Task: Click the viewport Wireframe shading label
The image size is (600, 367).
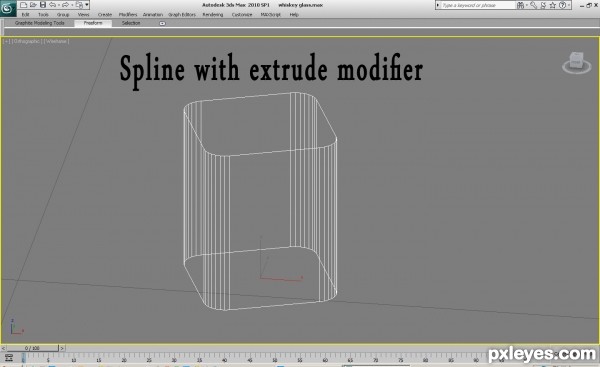Action: (56, 41)
